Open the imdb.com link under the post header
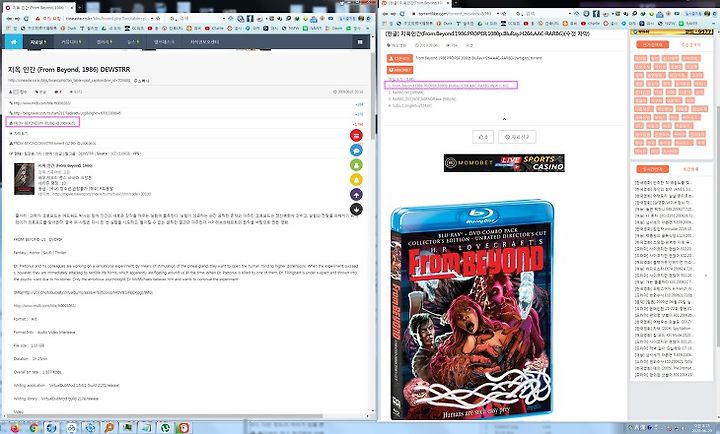Viewport: 720px width, 434px height. pyautogui.click(x=42, y=103)
